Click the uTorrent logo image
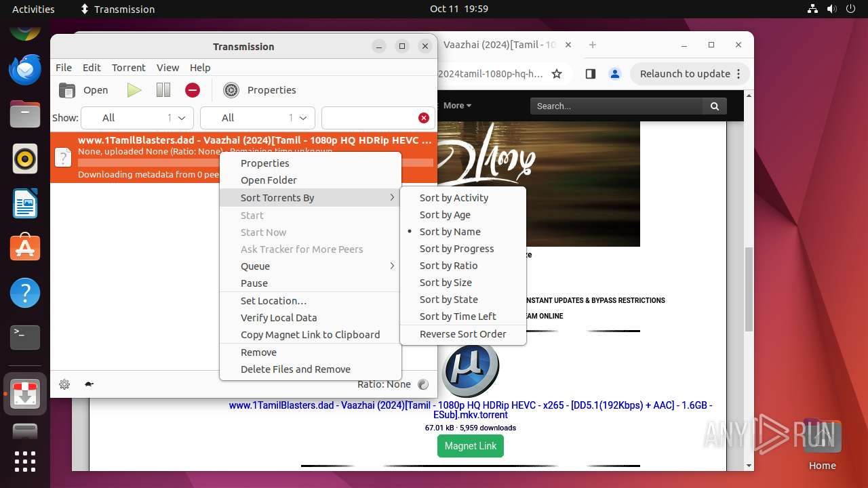Image resolution: width=868 pixels, height=488 pixels. point(471,369)
